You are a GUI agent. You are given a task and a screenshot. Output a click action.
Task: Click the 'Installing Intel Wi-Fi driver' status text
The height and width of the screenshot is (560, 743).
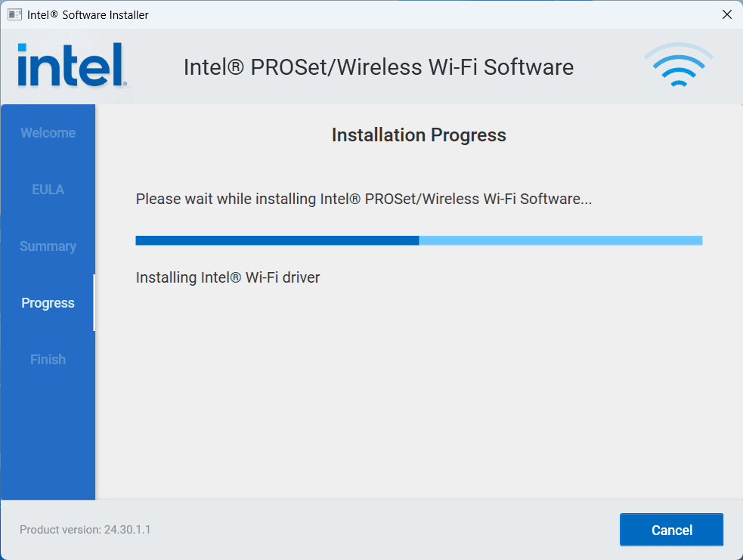point(228,277)
